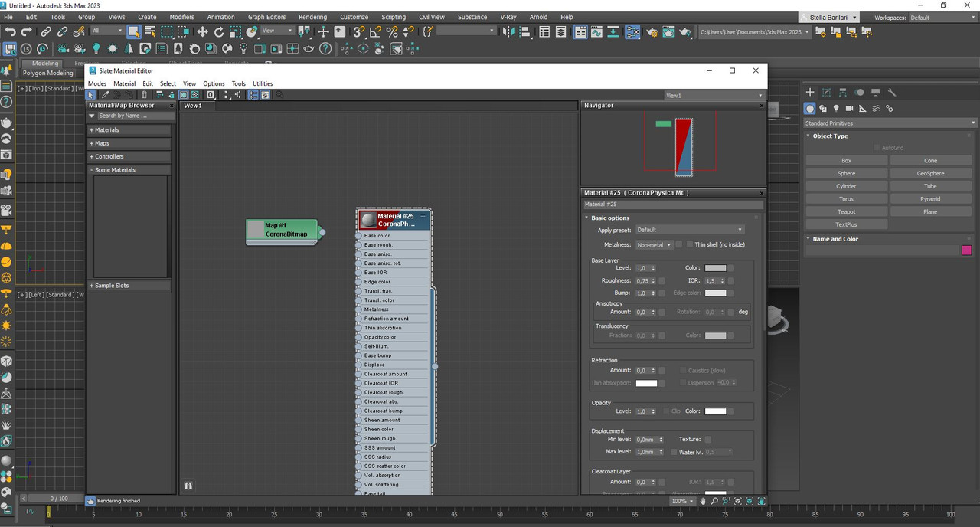Open the Graph Editors menu
The width and height of the screenshot is (980, 527).
click(x=266, y=17)
